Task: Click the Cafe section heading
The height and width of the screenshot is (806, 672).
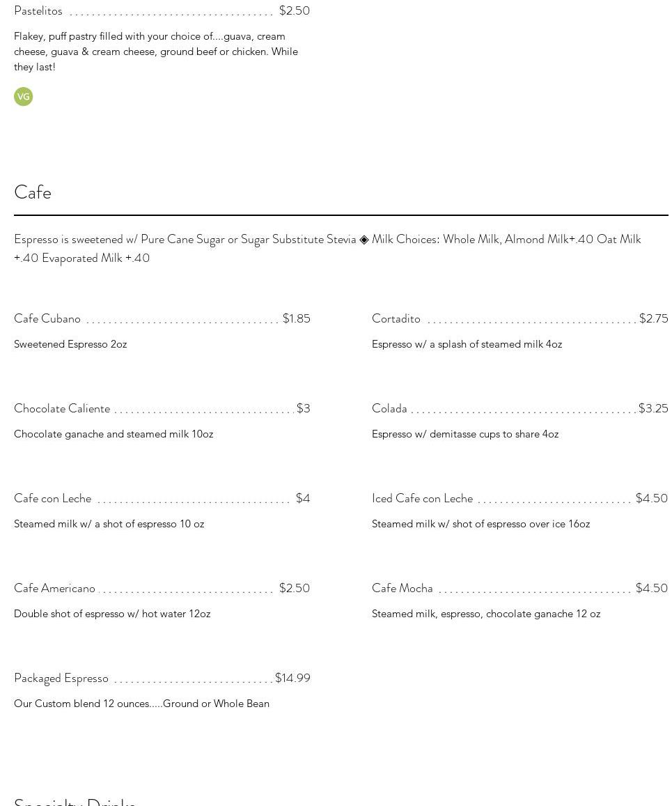Action: coord(33,192)
